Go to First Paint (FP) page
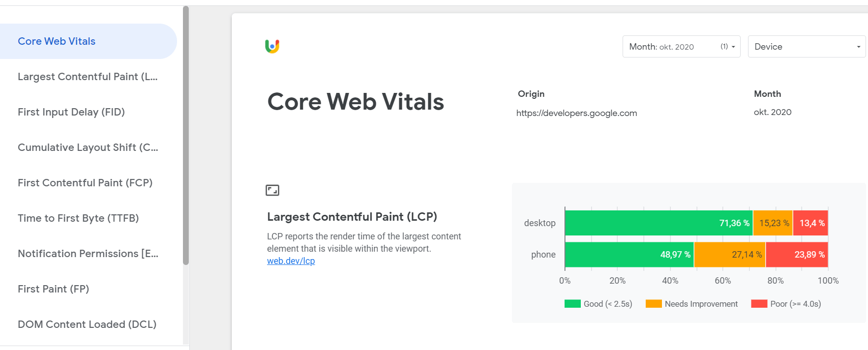 [54, 289]
